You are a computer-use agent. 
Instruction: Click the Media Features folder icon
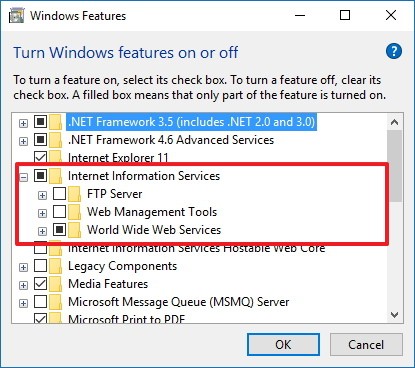(x=55, y=284)
